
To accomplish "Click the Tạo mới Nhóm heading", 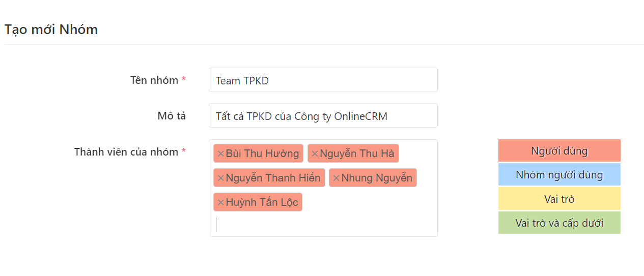I will pyautogui.click(x=51, y=29).
